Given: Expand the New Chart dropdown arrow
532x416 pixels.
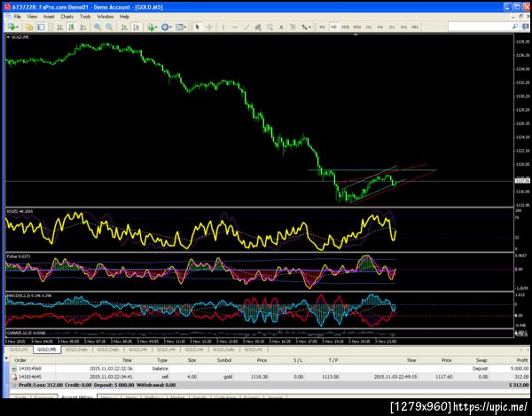Looking at the screenshot, I should pos(18,27).
